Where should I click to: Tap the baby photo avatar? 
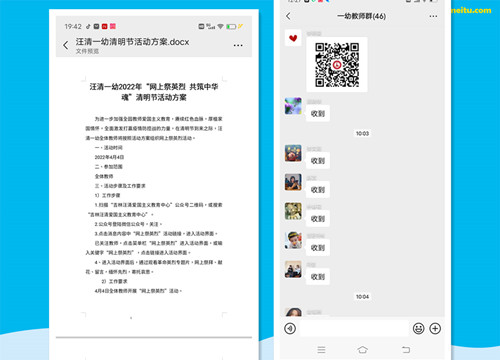(x=293, y=240)
